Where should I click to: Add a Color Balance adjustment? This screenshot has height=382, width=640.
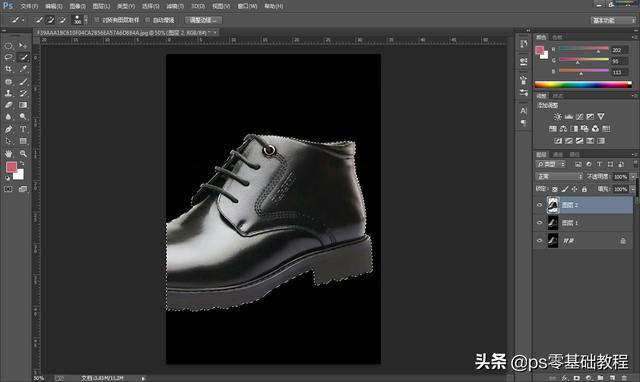click(x=563, y=129)
